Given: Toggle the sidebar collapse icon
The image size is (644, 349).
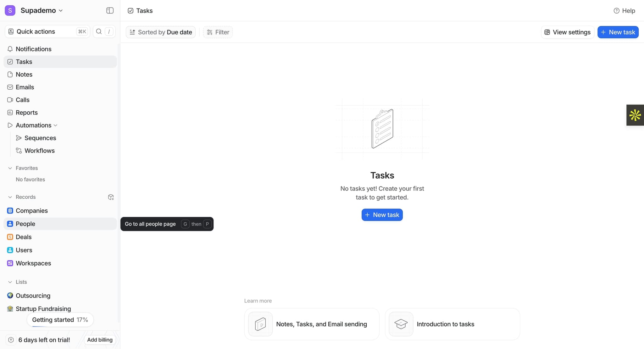Looking at the screenshot, I should pos(110,10).
